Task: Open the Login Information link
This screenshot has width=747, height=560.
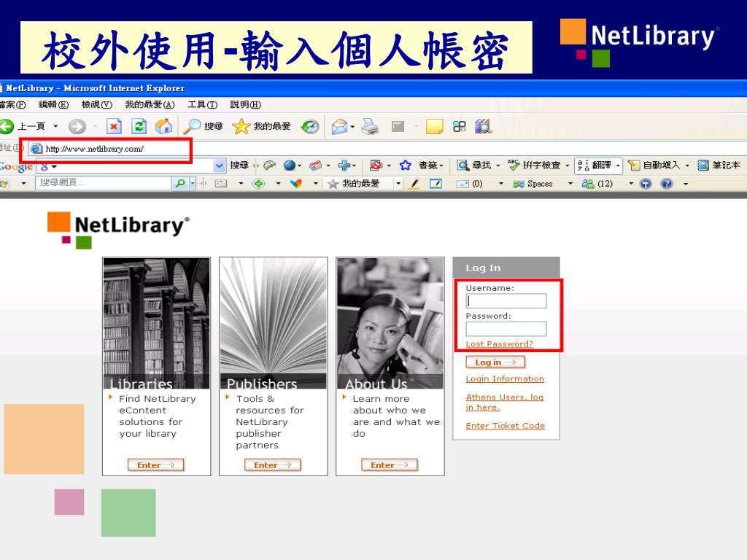Action: [505, 378]
